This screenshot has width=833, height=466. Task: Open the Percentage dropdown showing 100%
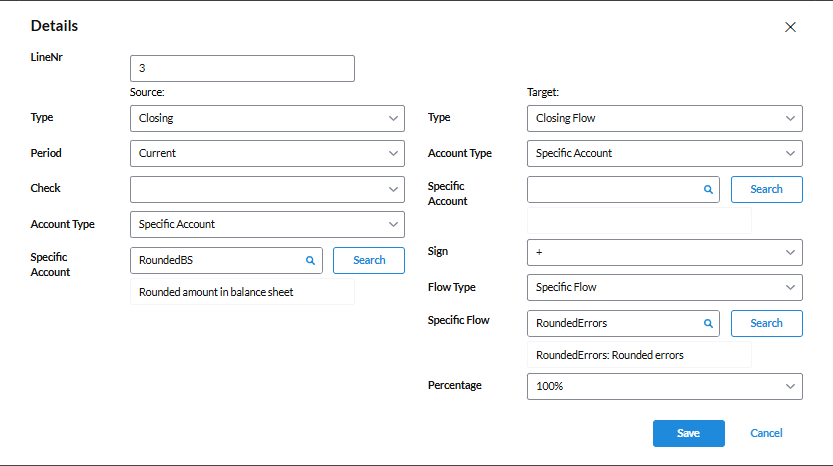click(x=664, y=386)
